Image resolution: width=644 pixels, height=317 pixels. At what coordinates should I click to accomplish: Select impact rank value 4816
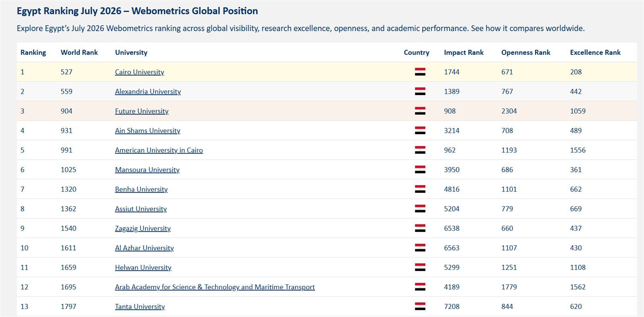[452, 189]
